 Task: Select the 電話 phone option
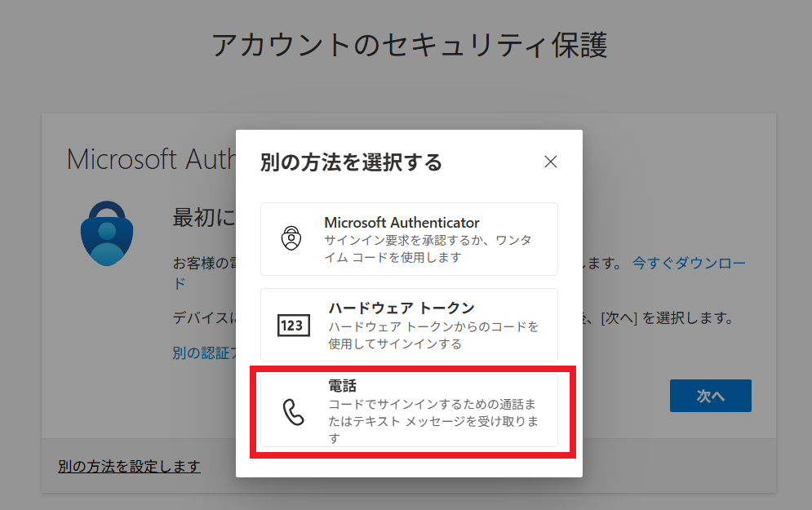409,410
